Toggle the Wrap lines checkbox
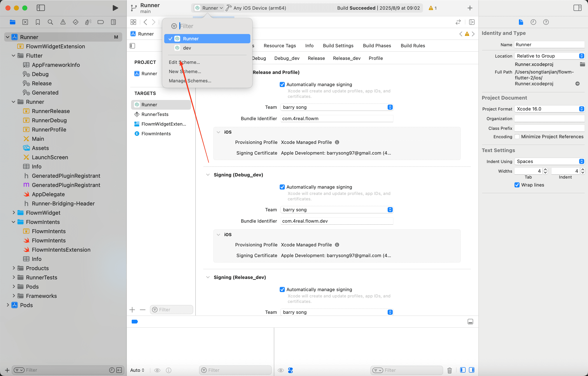Screen dimensions: 588x376 click(517, 185)
